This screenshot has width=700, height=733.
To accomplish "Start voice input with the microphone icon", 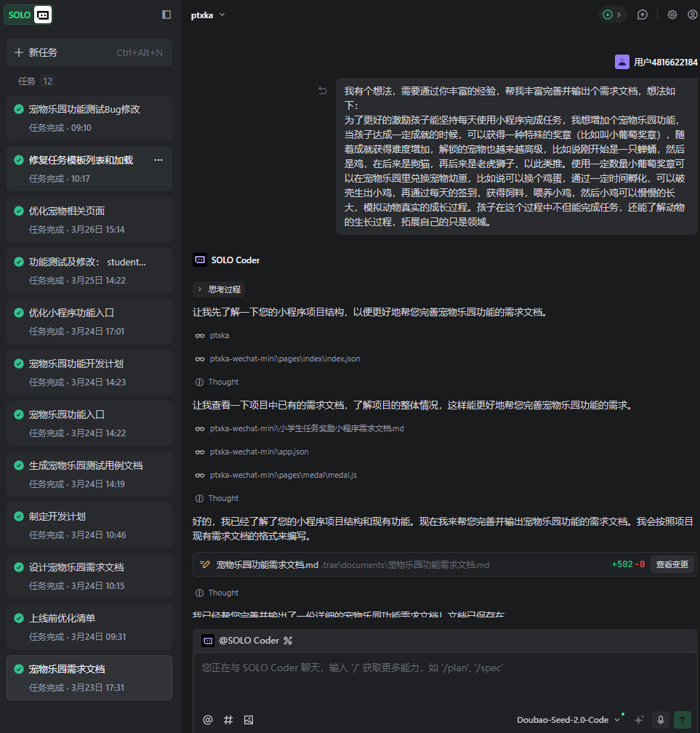I will (661, 719).
